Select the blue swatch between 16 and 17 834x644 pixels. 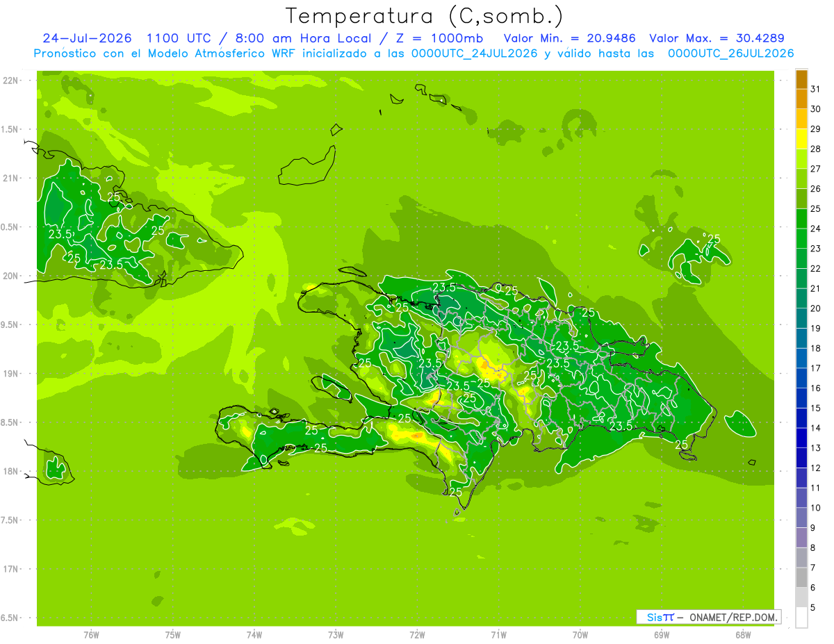coord(801,378)
